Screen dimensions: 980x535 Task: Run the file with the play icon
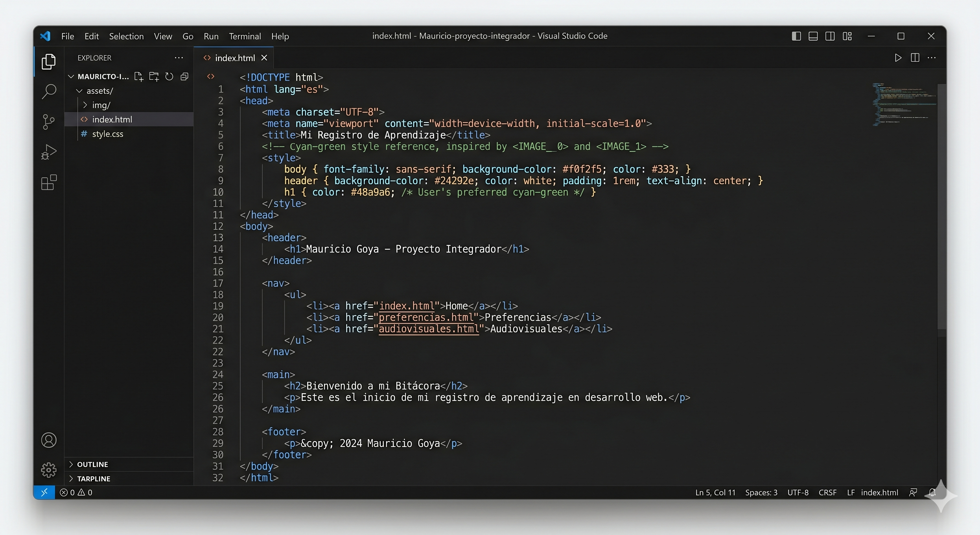(898, 58)
